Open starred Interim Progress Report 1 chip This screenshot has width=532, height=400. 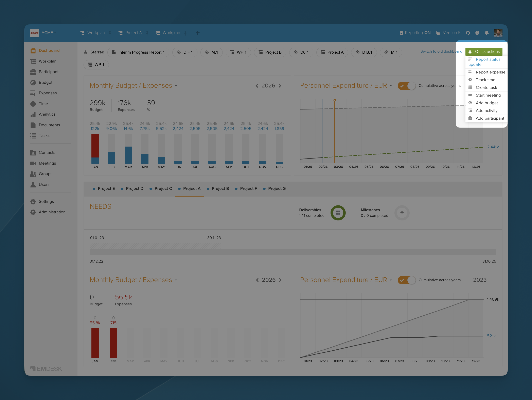pos(139,52)
